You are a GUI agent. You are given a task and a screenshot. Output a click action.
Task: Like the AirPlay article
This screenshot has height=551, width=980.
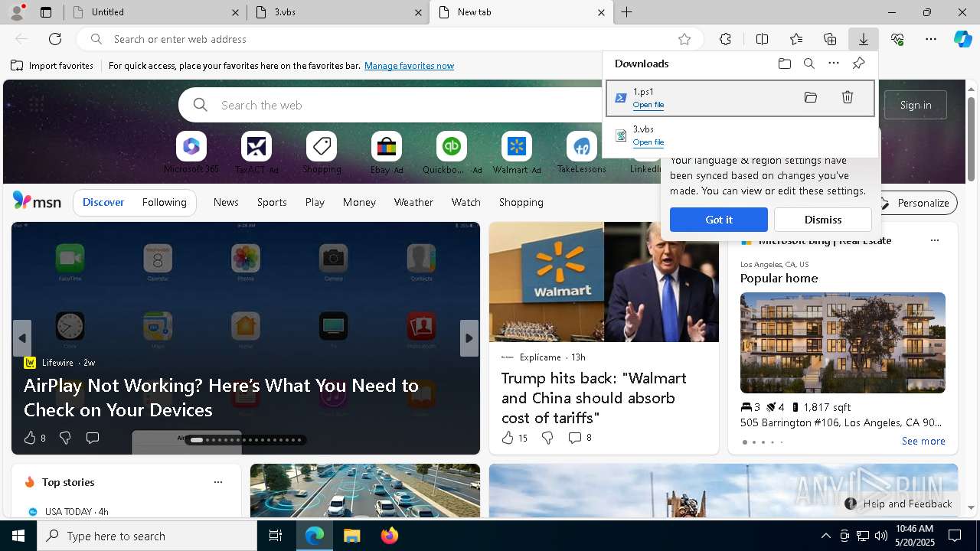(30, 438)
